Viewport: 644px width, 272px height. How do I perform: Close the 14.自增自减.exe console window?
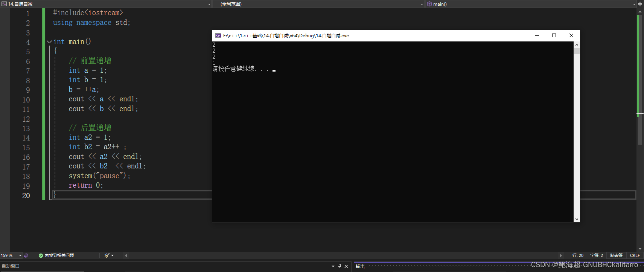tap(571, 35)
